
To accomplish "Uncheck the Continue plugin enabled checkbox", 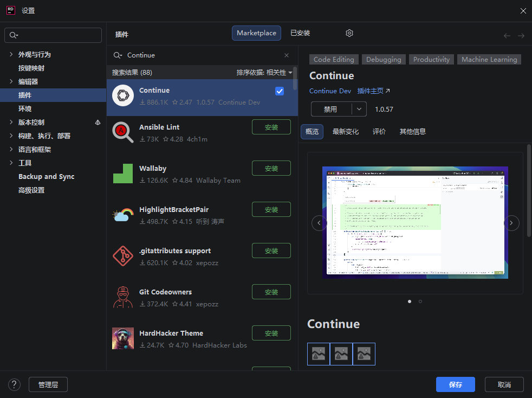I will (280, 91).
